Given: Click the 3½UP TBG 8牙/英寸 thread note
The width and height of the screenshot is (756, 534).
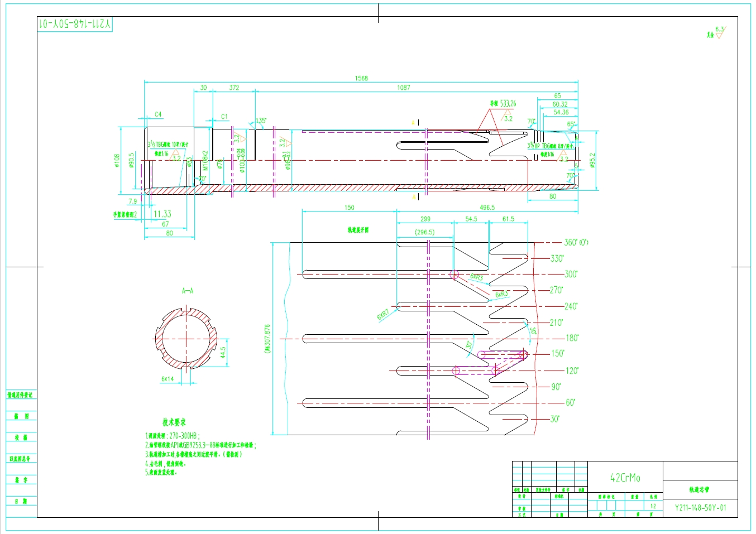Looking at the screenshot, I should tap(551, 146).
